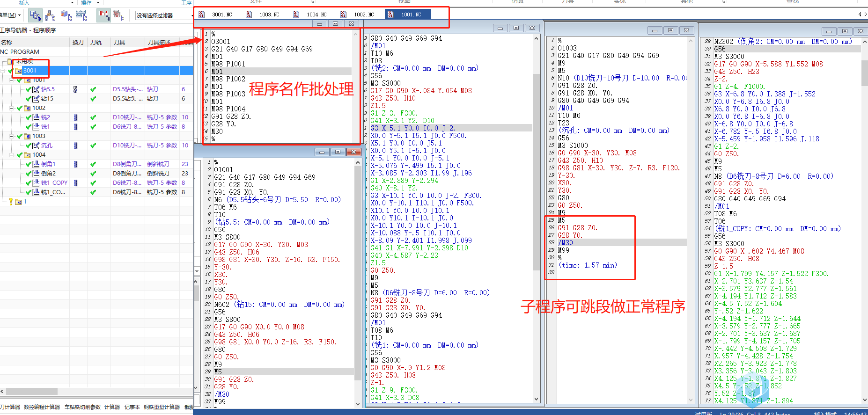The image size is (868, 415).
Task: Select the Program Order View icon
Action: pos(36,15)
